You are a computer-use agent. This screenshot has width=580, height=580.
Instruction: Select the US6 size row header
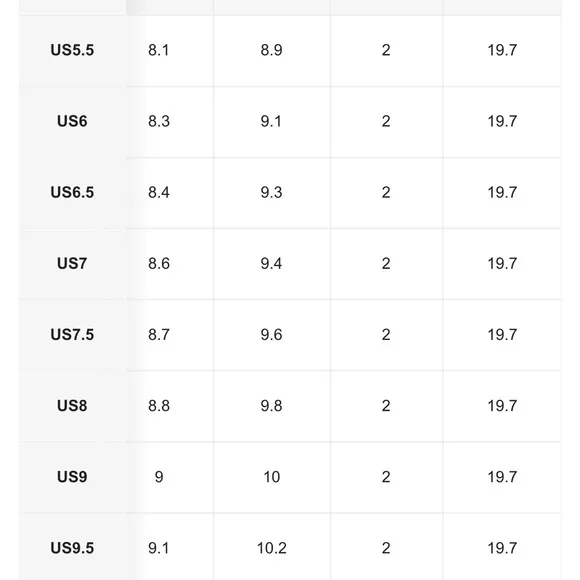pyautogui.click(x=72, y=121)
